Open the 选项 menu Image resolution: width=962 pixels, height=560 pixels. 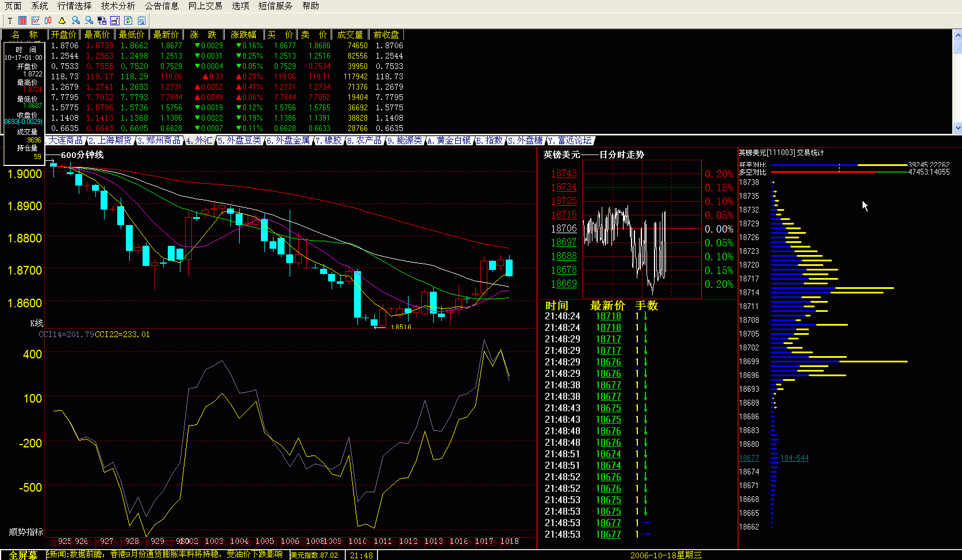(241, 6)
